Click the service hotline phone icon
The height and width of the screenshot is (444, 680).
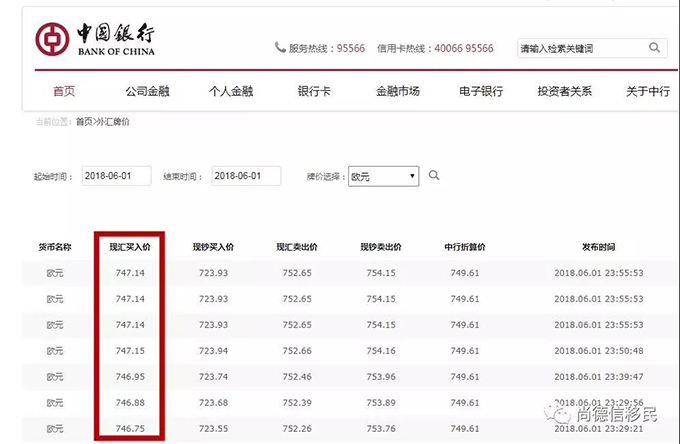[280, 48]
